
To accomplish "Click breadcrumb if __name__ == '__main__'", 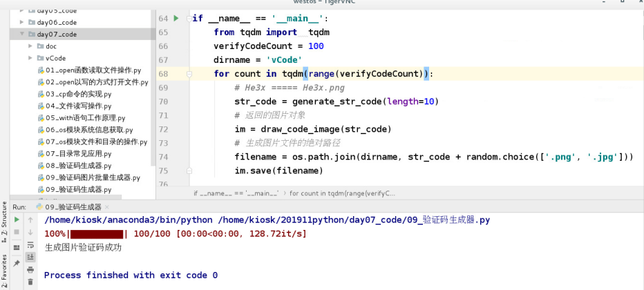I will pyautogui.click(x=236, y=193).
